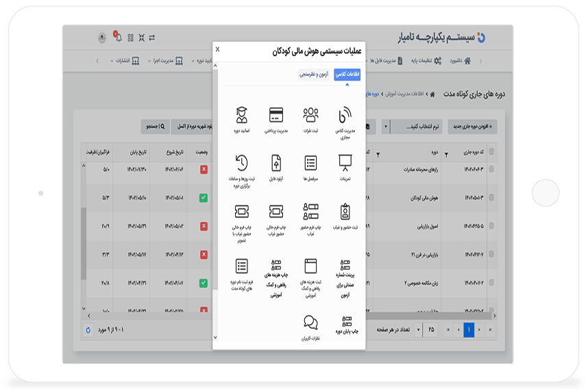Open the آپلود فایل upload icon
The height and width of the screenshot is (389, 588).
click(x=276, y=163)
